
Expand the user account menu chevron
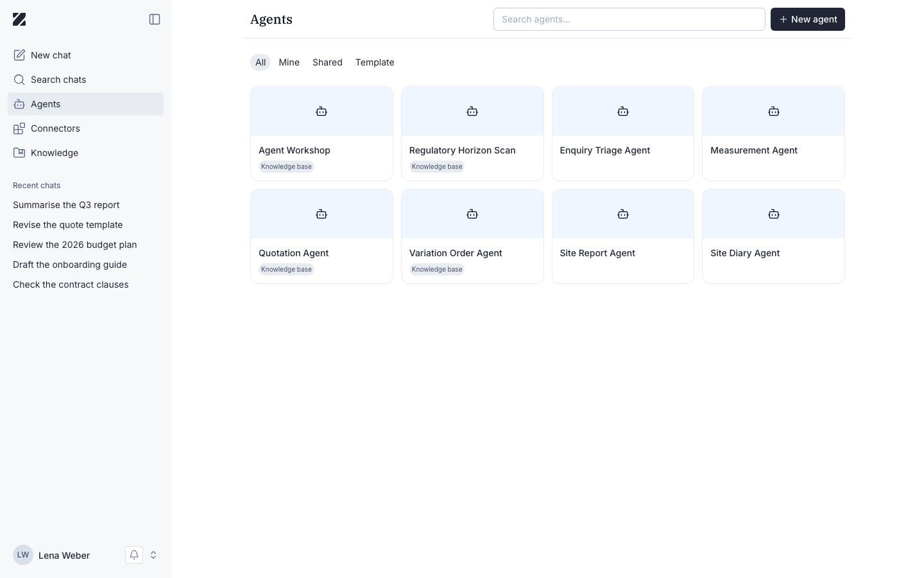[153, 555]
